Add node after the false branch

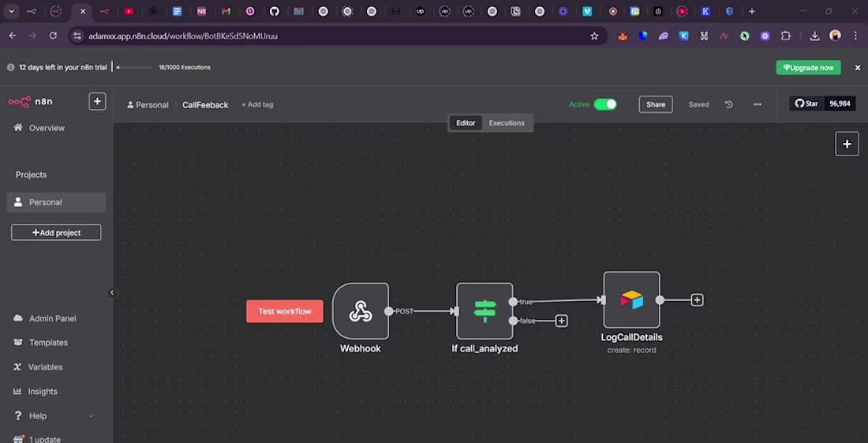tap(561, 321)
